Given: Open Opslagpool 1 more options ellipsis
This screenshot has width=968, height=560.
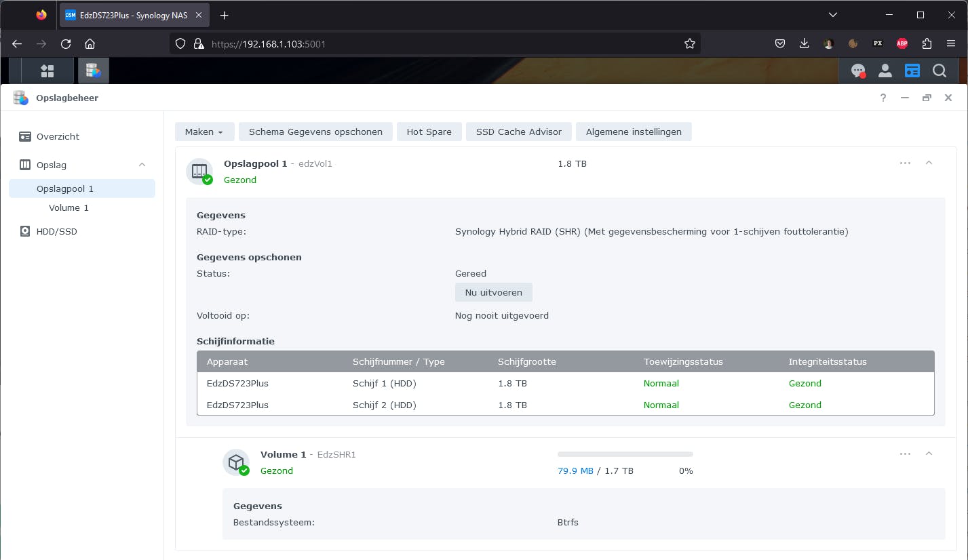Looking at the screenshot, I should (x=905, y=163).
